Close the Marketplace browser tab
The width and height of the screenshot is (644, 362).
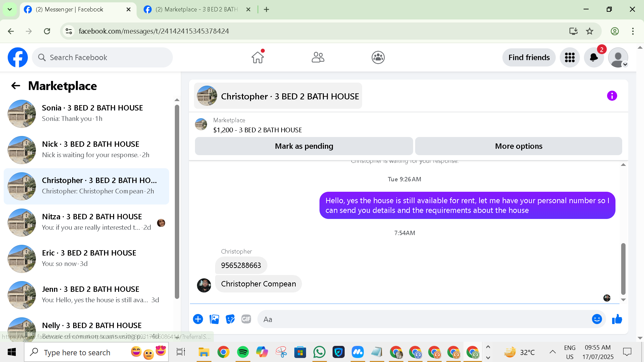tap(248, 9)
